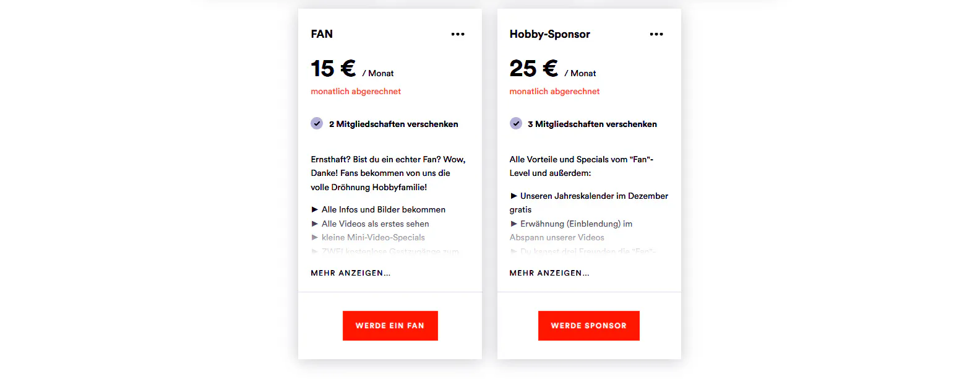
Task: Click the WERDE SPONSOR button
Action: point(589,326)
